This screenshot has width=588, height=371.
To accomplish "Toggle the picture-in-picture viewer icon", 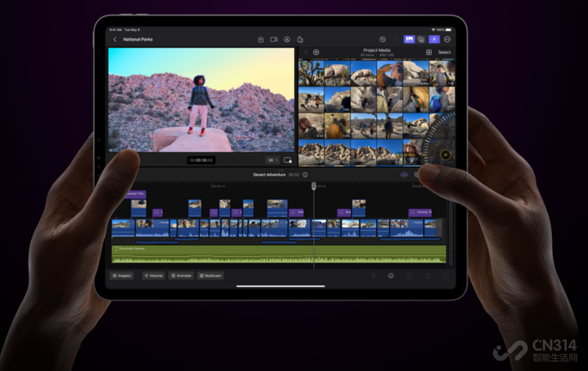I will point(288,160).
